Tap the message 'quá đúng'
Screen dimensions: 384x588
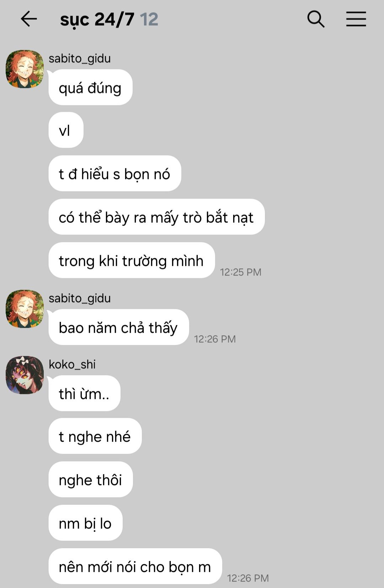pyautogui.click(x=90, y=87)
